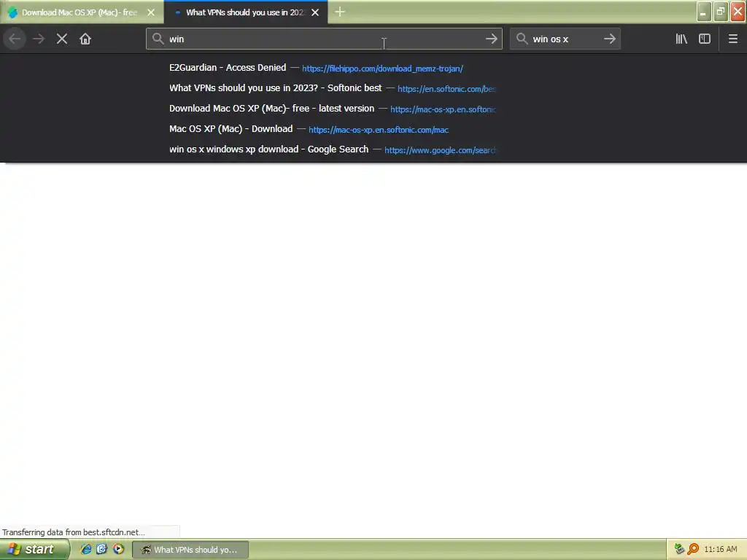747x560 pixels.
Task: Click the address bar containing 'win'
Action: (x=324, y=39)
